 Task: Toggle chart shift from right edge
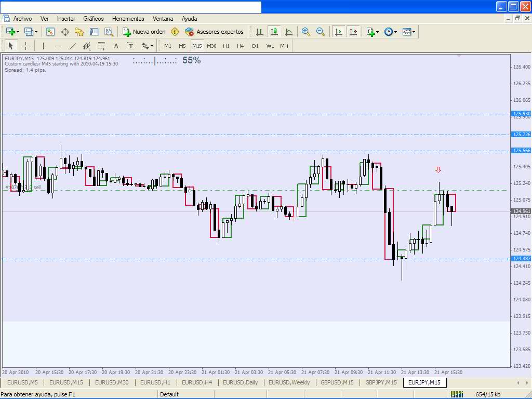(353, 32)
